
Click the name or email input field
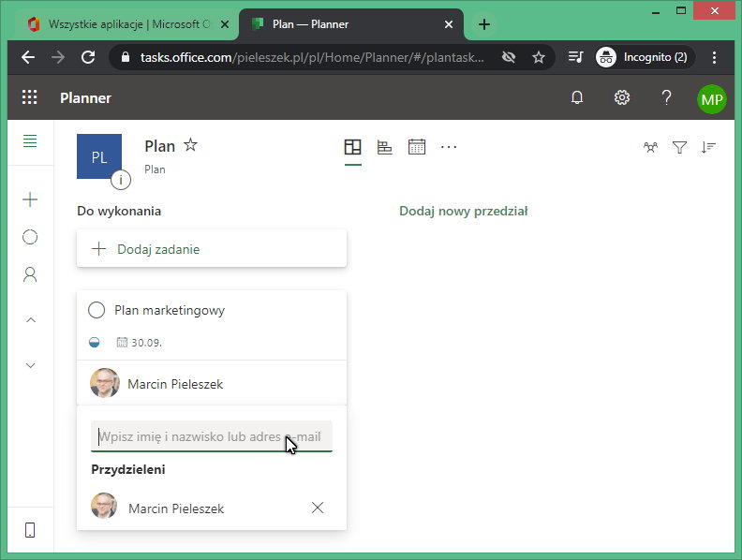click(212, 436)
